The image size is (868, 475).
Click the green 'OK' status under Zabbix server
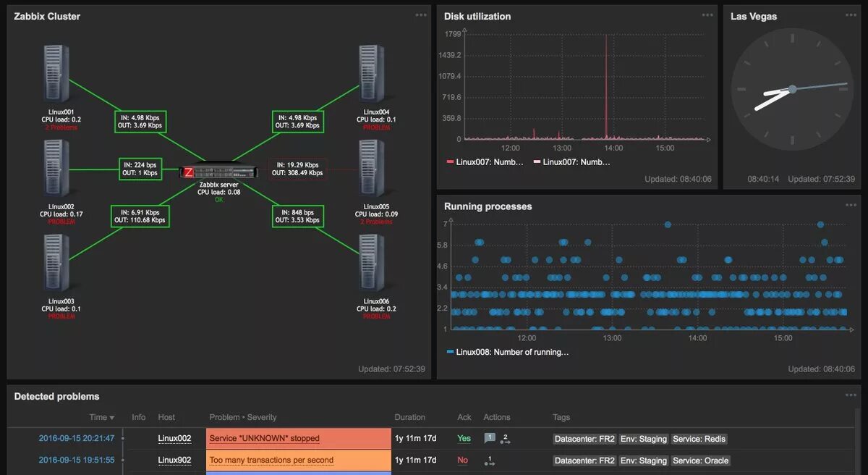tap(219, 199)
